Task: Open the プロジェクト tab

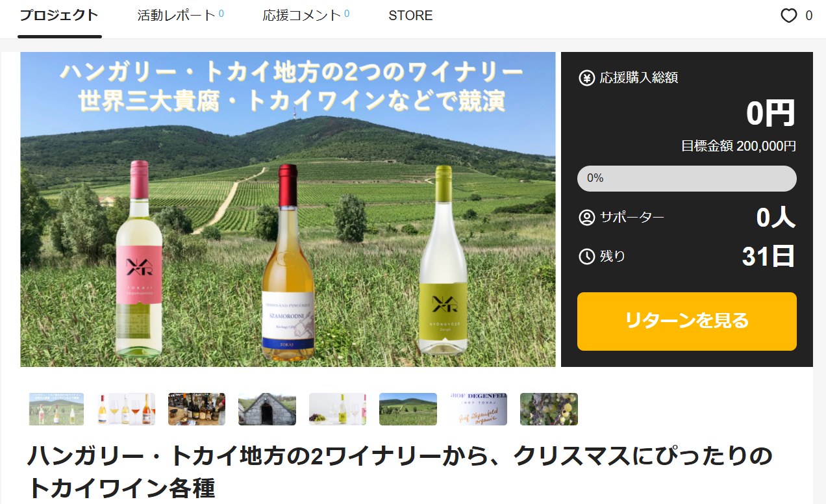Action: pyautogui.click(x=59, y=16)
